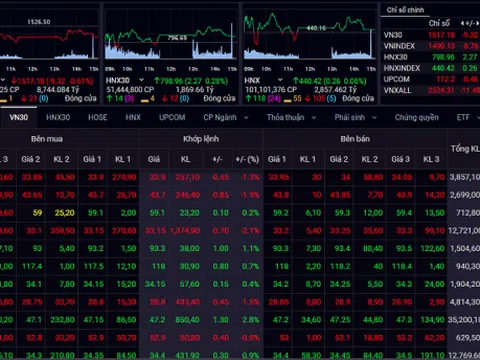Click the right arrow beside +/- in index panel
The width and height of the screenshot is (480, 360).
click(478, 23)
